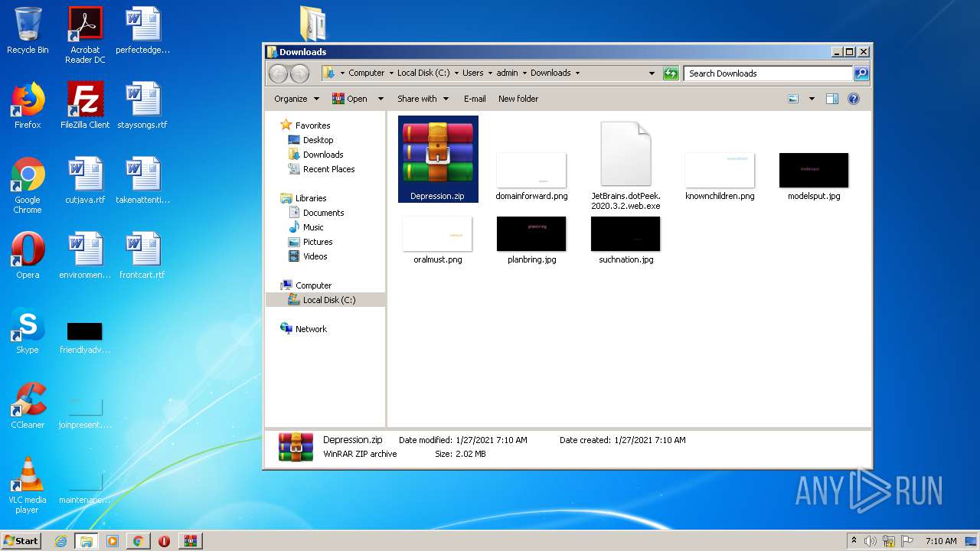Click Skype desktop shortcut
The height and width of the screenshot is (551, 980).
tap(28, 331)
